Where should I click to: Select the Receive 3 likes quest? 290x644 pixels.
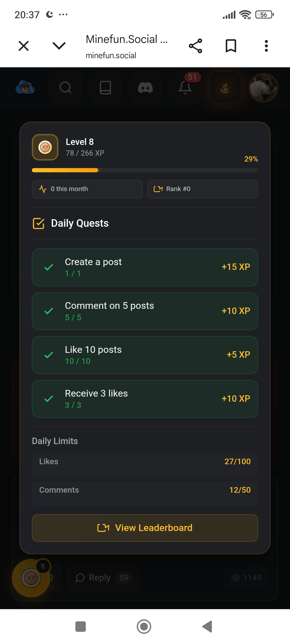pos(145,399)
